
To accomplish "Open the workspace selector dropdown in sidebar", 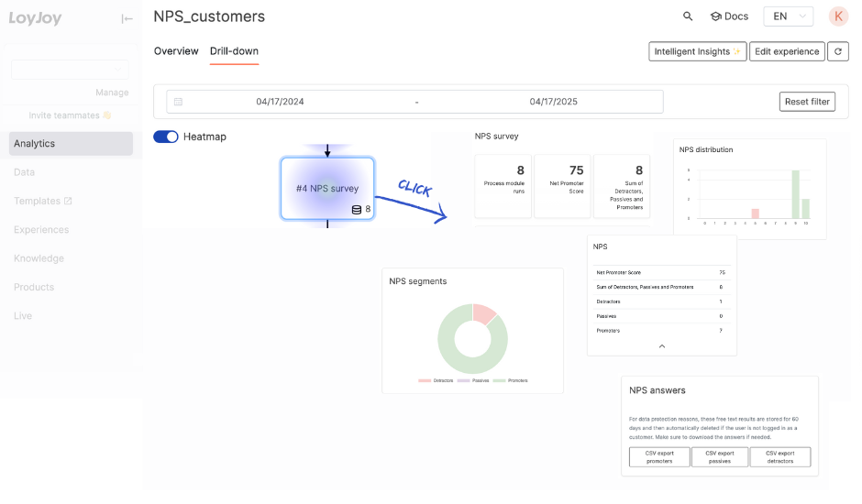I will click(70, 70).
